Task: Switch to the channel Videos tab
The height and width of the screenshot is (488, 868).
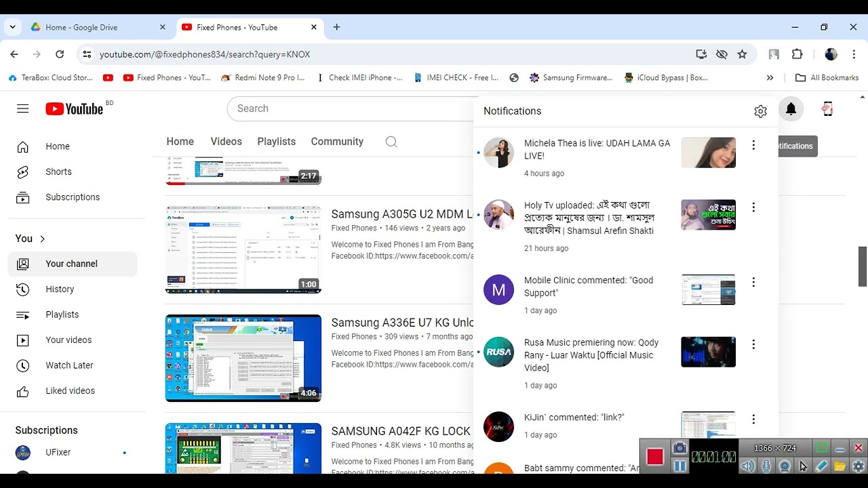Action: click(x=226, y=142)
